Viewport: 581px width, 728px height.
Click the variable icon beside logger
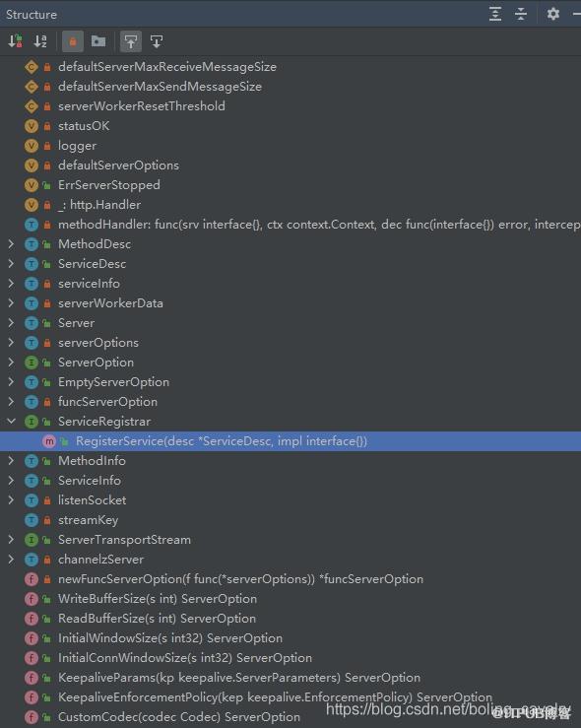32,146
